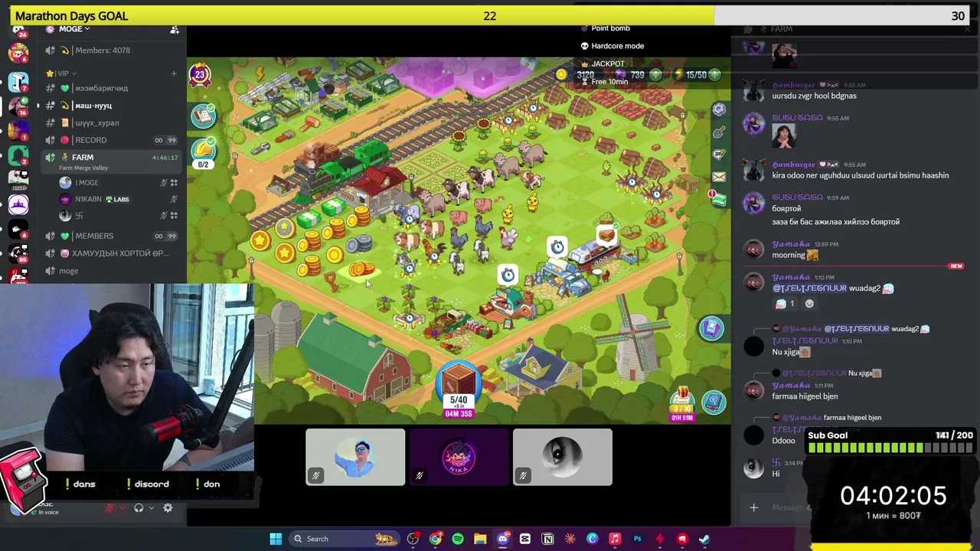Open the server with badge 26
Viewport: 980px width, 551px height.
(x=18, y=31)
